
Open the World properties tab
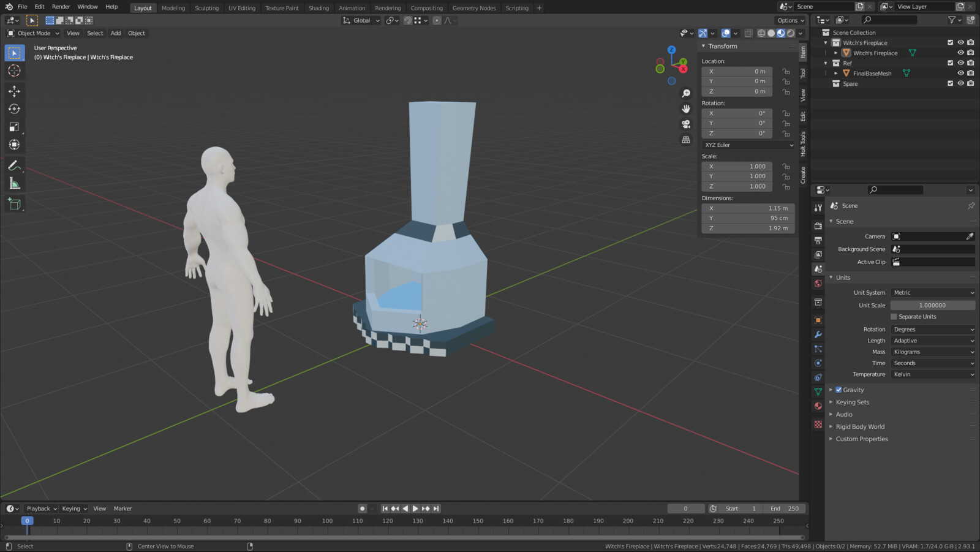click(818, 283)
